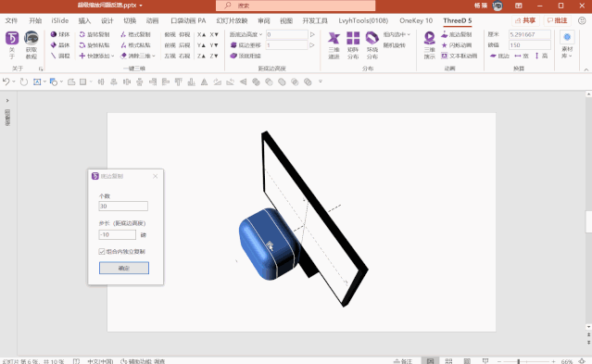Switch to 后视 back view

(x=184, y=45)
